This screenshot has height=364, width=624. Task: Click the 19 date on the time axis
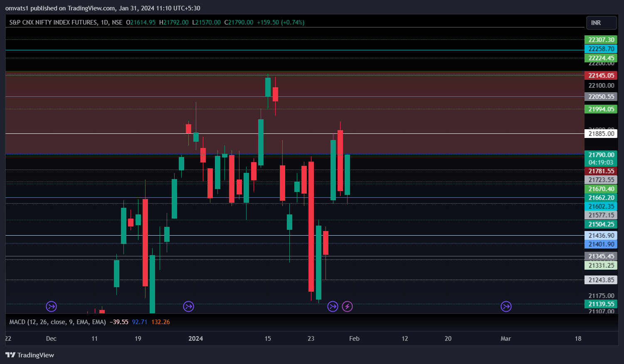pos(138,339)
